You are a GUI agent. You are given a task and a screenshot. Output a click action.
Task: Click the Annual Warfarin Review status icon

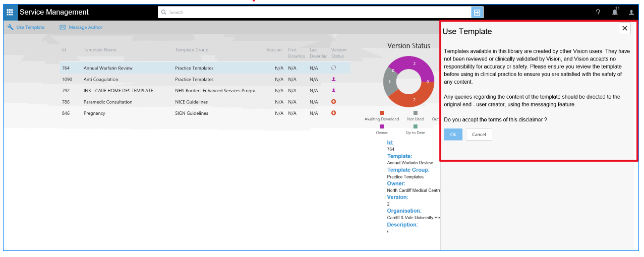pos(333,68)
